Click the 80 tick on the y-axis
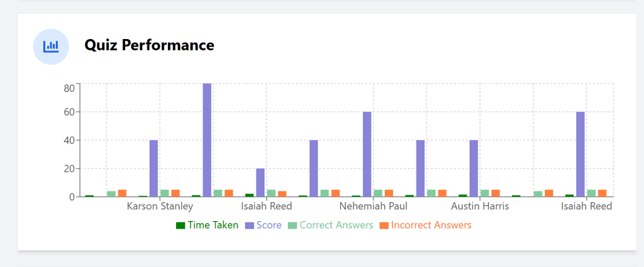The image size is (644, 267). click(69, 88)
